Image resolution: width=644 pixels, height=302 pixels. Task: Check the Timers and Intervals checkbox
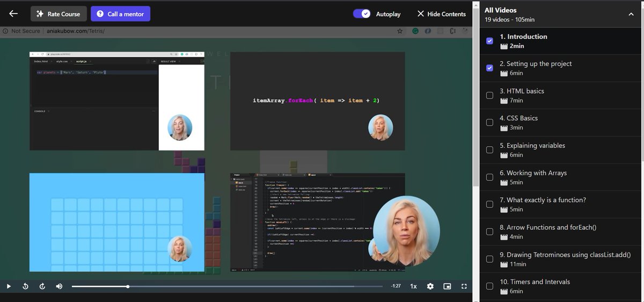(x=489, y=286)
